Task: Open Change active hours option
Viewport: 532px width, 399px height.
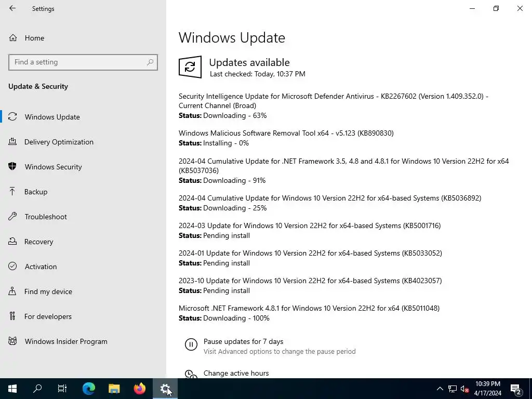Action: [236, 373]
